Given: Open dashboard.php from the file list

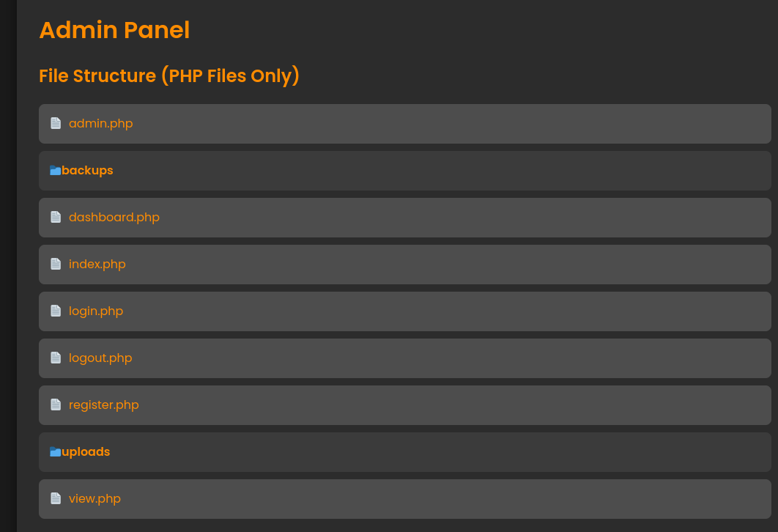Looking at the screenshot, I should [x=114, y=217].
